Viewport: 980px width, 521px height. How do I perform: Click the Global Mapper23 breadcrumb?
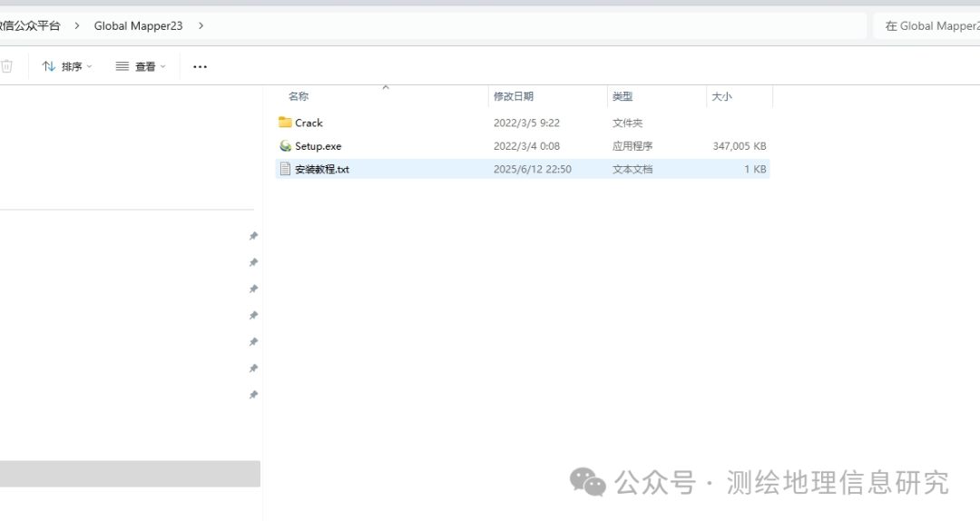pyautogui.click(x=138, y=25)
